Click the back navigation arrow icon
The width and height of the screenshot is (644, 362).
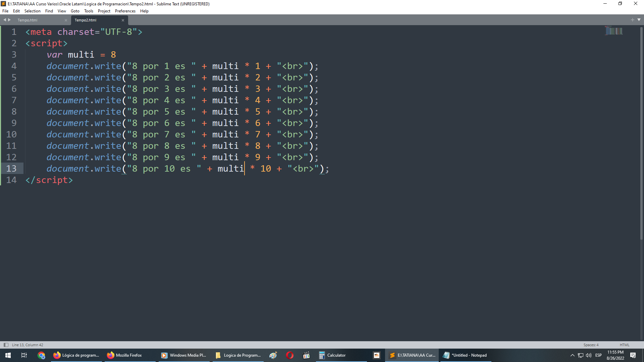point(4,20)
